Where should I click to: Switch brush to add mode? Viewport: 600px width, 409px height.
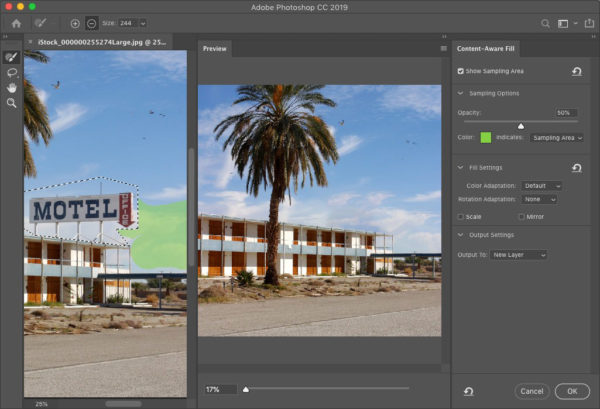pyautogui.click(x=75, y=22)
